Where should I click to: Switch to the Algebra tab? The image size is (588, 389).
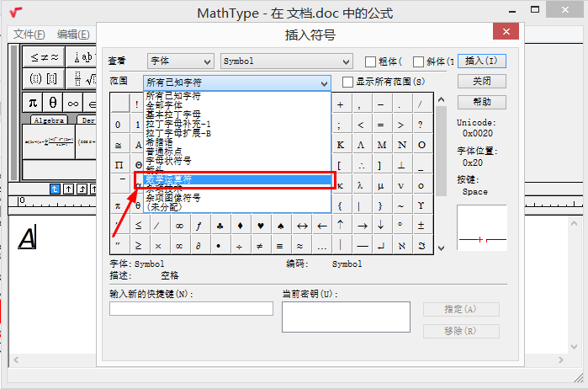(x=49, y=120)
